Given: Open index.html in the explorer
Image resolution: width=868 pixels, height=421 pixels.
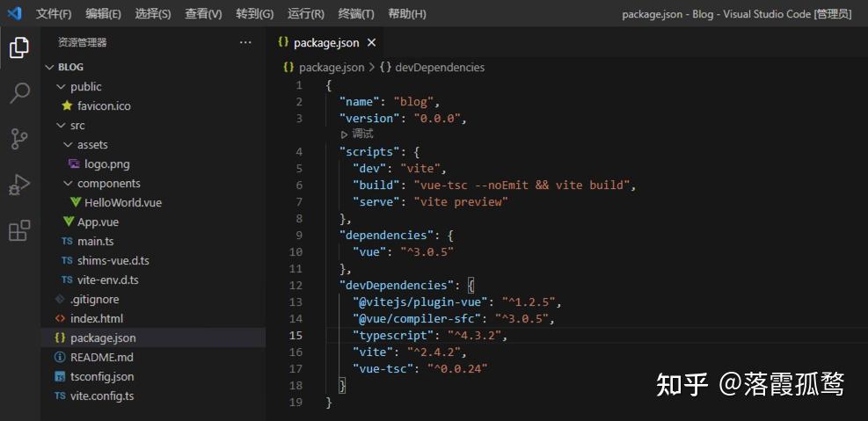Looking at the screenshot, I should coord(97,319).
